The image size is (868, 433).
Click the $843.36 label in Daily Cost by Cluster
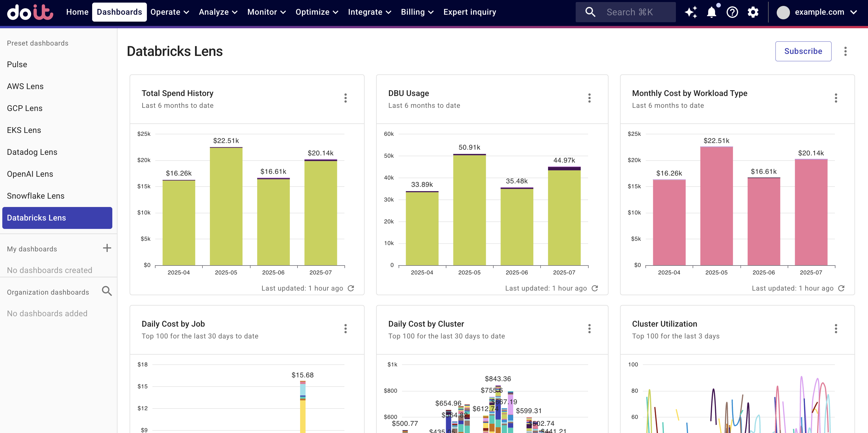(x=498, y=379)
